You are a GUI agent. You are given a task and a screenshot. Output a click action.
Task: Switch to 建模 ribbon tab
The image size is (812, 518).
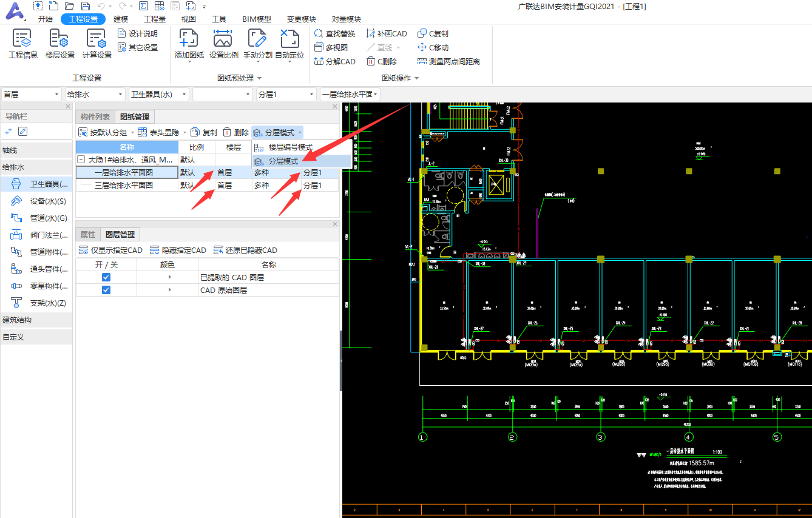(121, 19)
